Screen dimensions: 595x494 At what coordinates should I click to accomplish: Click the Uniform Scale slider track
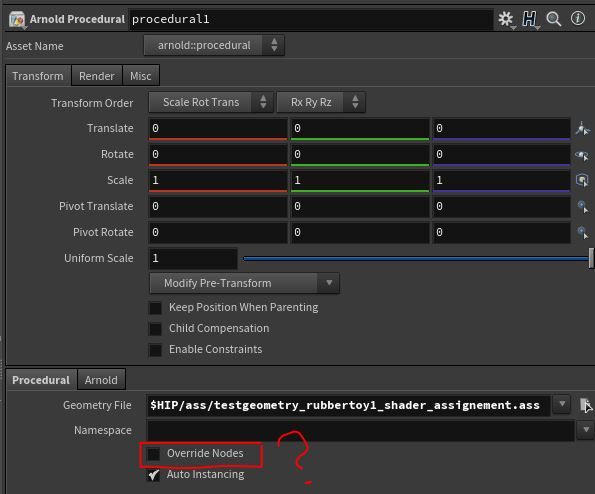click(x=417, y=258)
